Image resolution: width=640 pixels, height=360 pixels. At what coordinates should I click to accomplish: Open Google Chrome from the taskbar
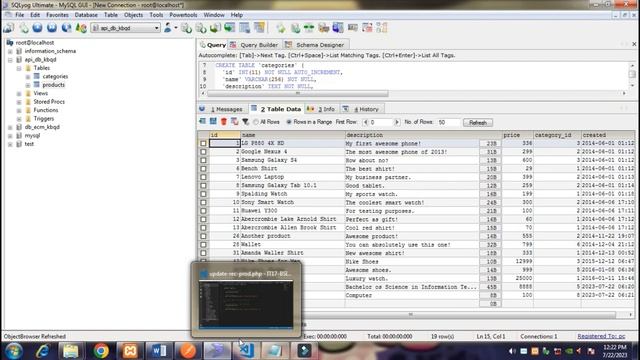point(101,351)
